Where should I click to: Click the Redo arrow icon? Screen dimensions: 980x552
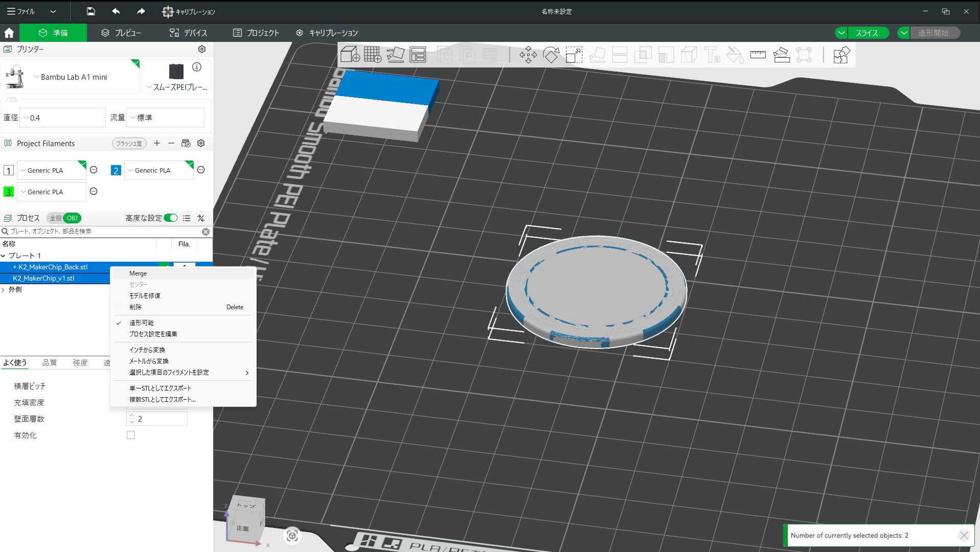tap(141, 11)
